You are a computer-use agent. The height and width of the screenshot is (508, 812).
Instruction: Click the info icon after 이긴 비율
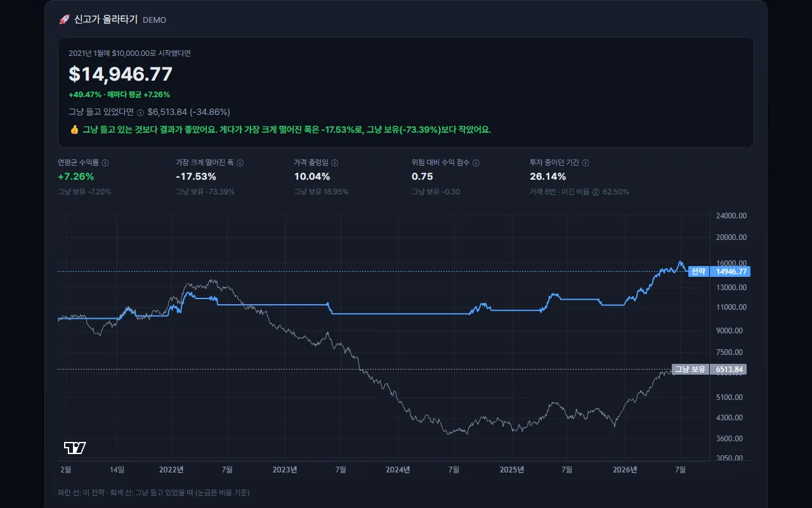click(x=596, y=192)
